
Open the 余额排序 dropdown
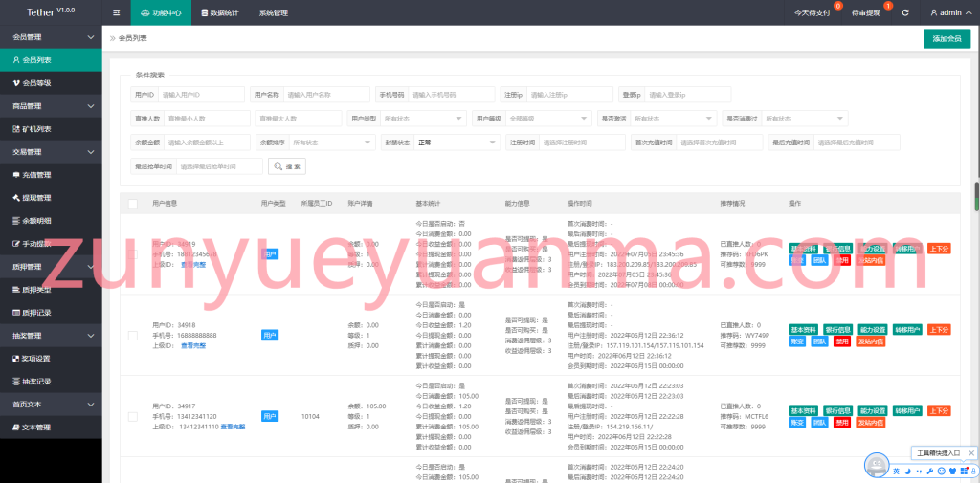tap(332, 143)
